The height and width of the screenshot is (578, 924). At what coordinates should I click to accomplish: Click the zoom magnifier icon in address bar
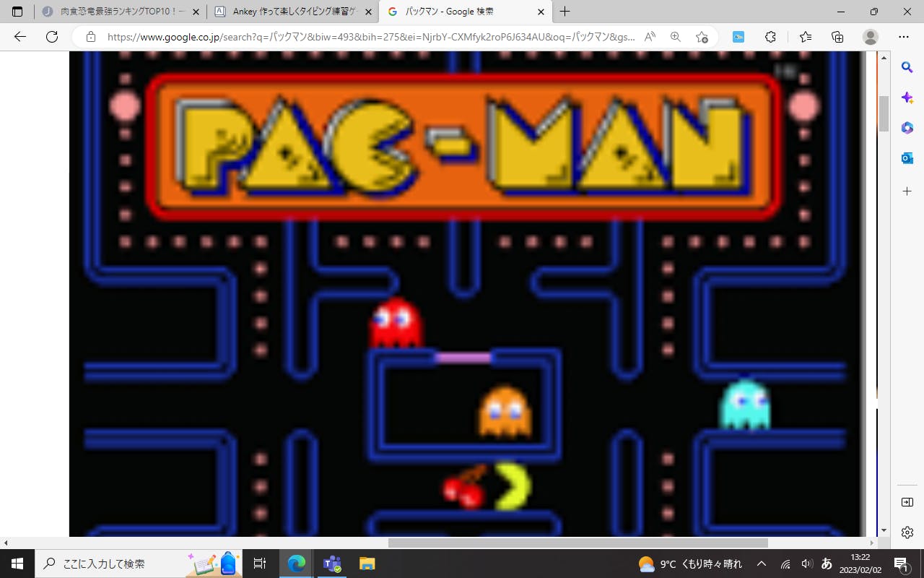676,37
